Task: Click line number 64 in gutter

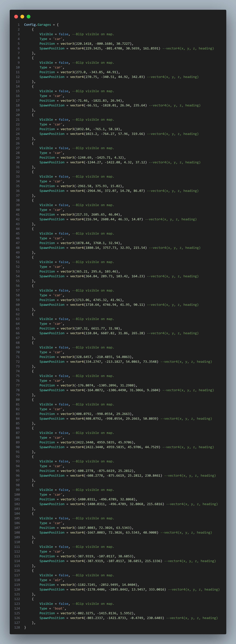Action: tap(18, 324)
